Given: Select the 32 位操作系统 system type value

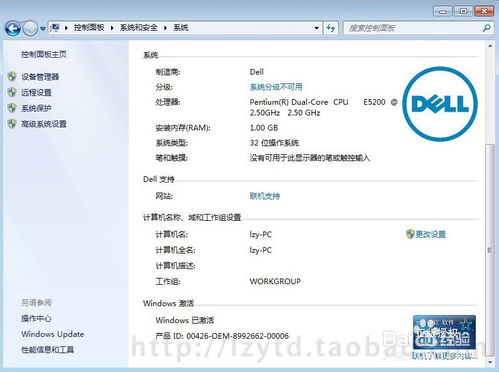Looking at the screenshot, I should click(x=274, y=143).
